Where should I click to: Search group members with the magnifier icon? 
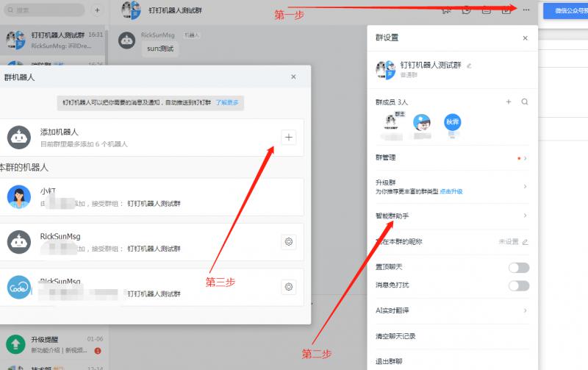pyautogui.click(x=525, y=102)
